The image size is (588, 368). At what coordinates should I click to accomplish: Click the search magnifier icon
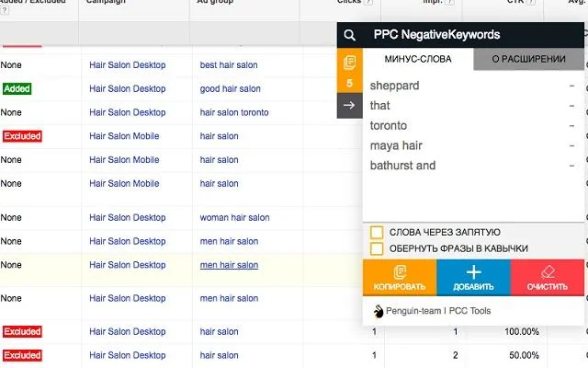(x=349, y=36)
